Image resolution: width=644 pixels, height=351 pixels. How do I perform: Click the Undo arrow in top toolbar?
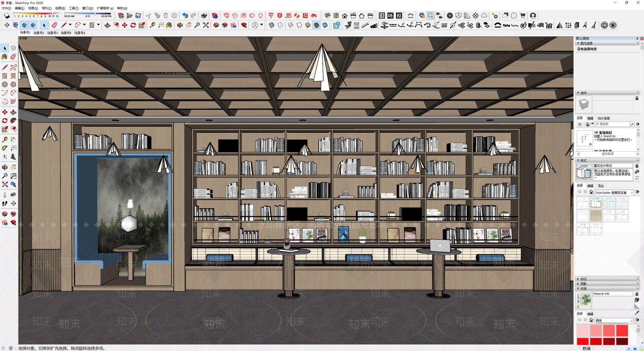tap(185, 16)
